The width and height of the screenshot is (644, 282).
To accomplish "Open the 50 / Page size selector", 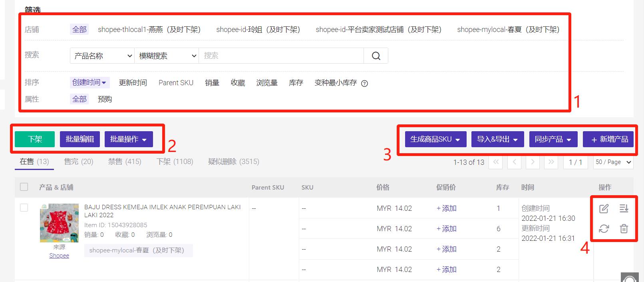I will tap(613, 162).
